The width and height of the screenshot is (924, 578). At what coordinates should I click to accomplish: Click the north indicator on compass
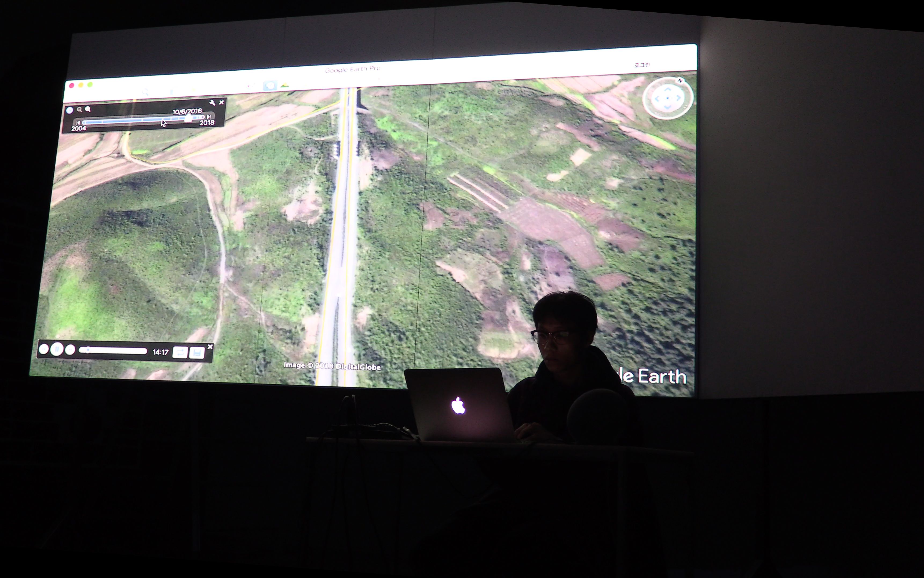click(x=680, y=80)
